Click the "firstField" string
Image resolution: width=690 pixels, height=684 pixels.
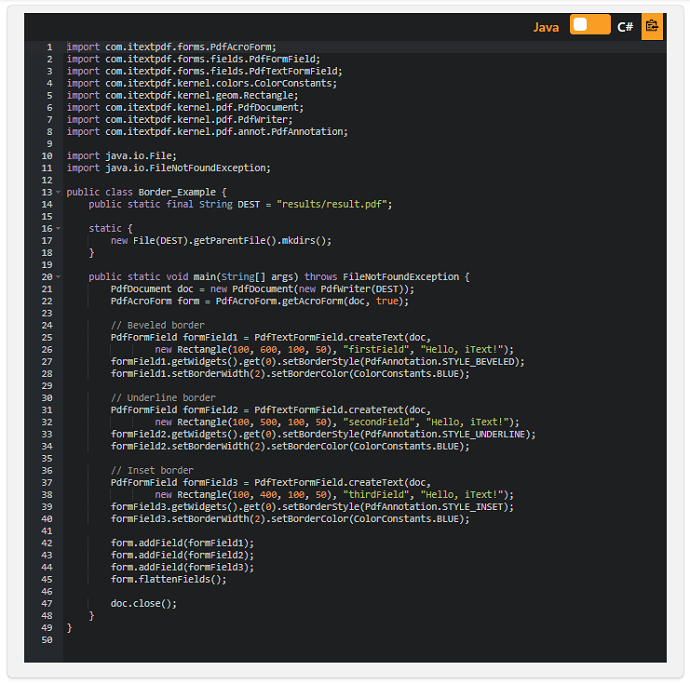tap(376, 349)
